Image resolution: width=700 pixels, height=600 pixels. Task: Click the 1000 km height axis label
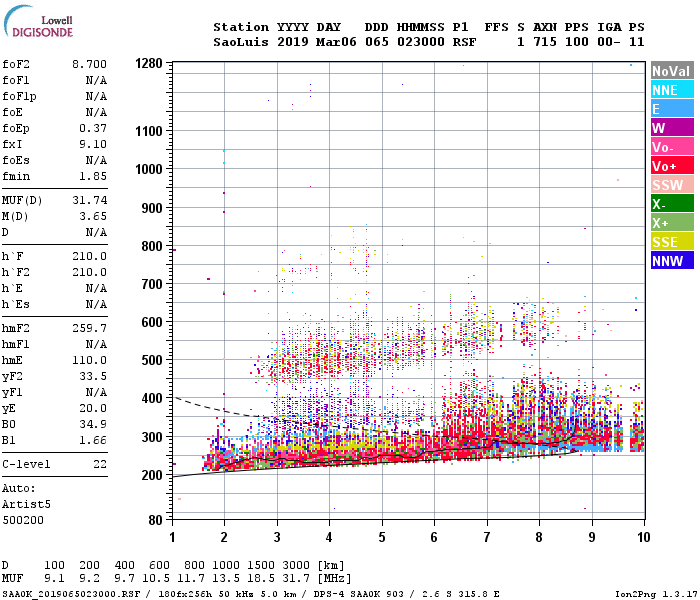149,170
